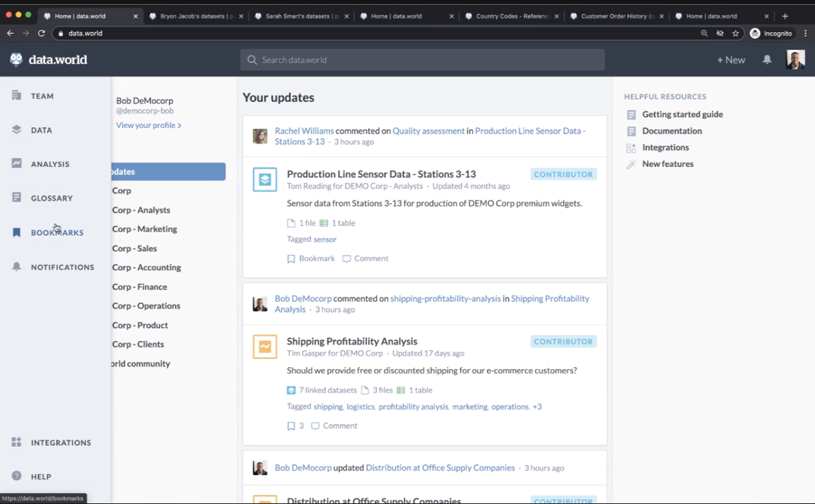Open a new browser tab with plus
This screenshot has height=504, width=815.
[785, 16]
